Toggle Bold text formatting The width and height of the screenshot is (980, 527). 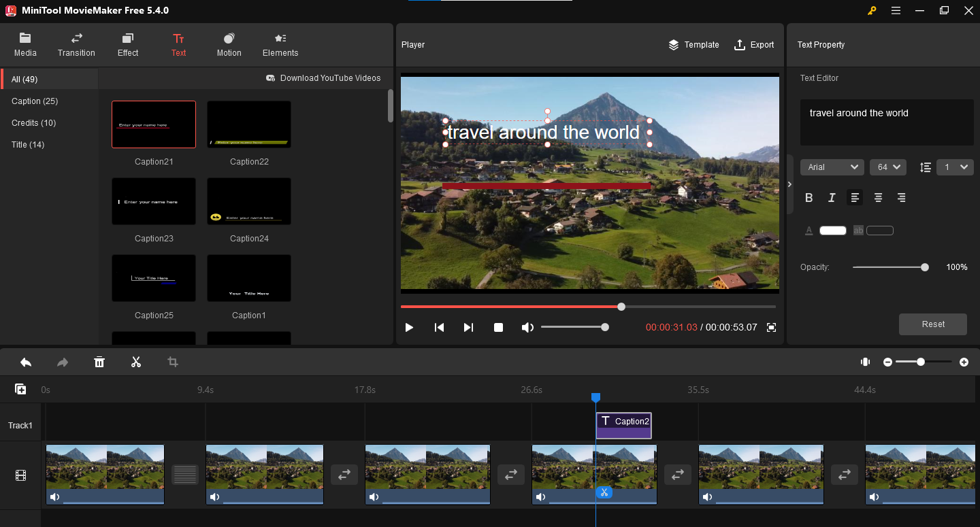pyautogui.click(x=809, y=198)
